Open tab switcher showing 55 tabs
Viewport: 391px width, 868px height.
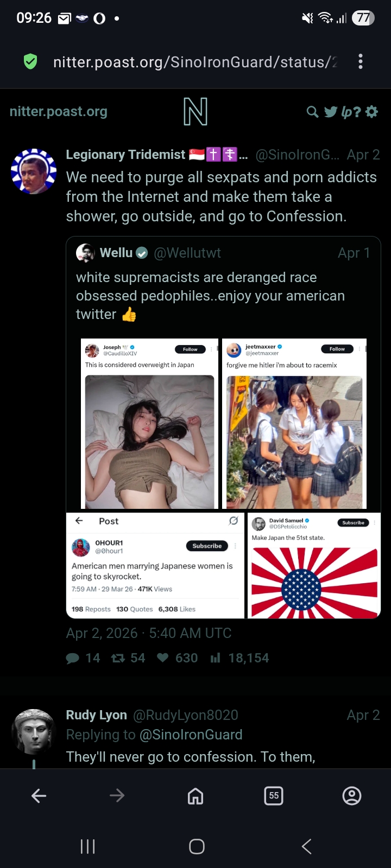coord(274,796)
